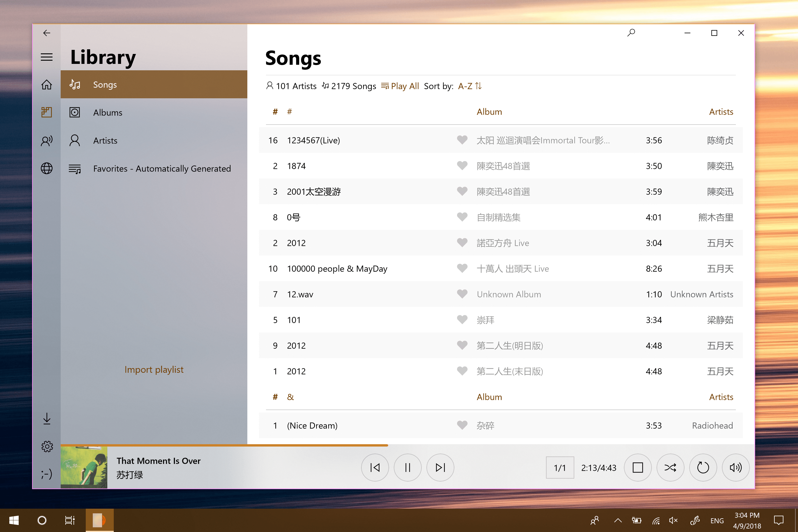The width and height of the screenshot is (798, 532).
Task: Toggle shuffle playback mode
Action: [670, 468]
